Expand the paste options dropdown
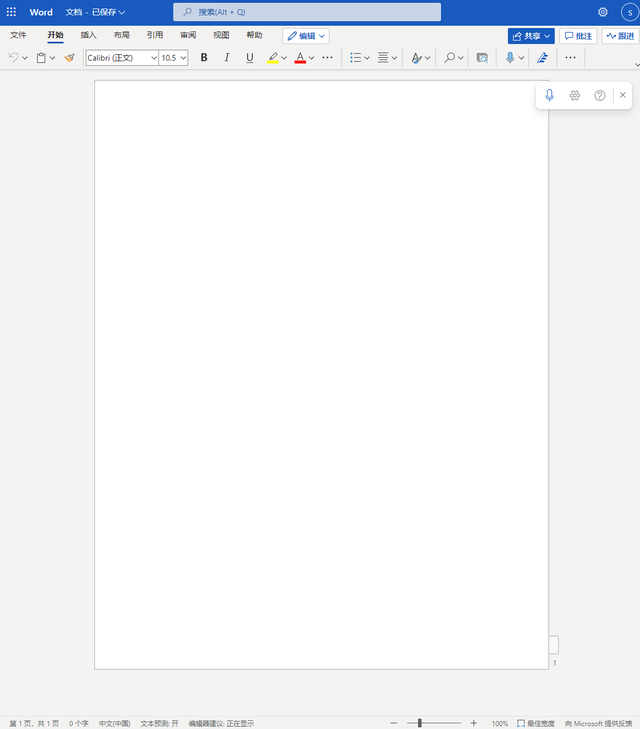Image resolution: width=640 pixels, height=729 pixels. [53, 58]
